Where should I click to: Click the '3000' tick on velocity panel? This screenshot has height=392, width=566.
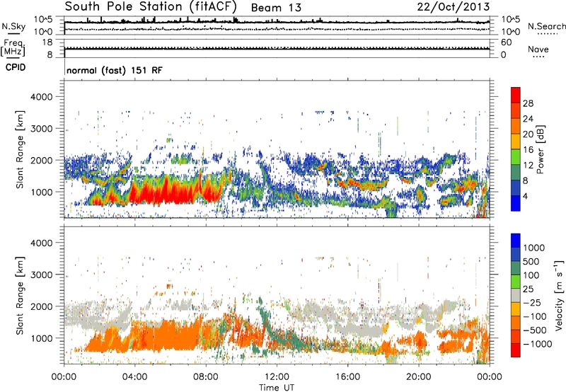click(x=41, y=275)
